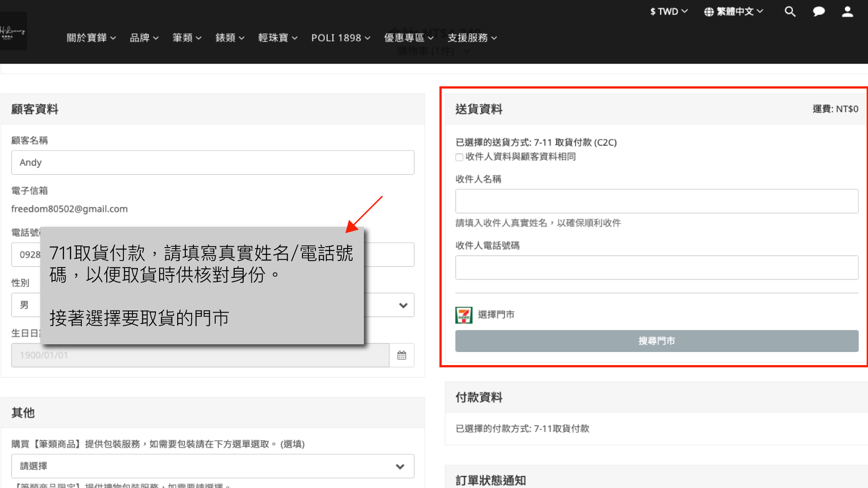Check recipient same as customer box

(x=459, y=157)
